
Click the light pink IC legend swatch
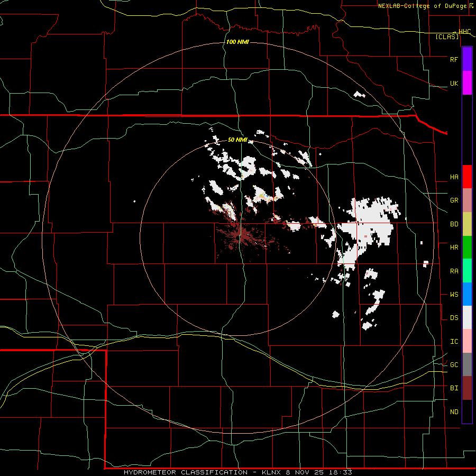[x=467, y=341]
